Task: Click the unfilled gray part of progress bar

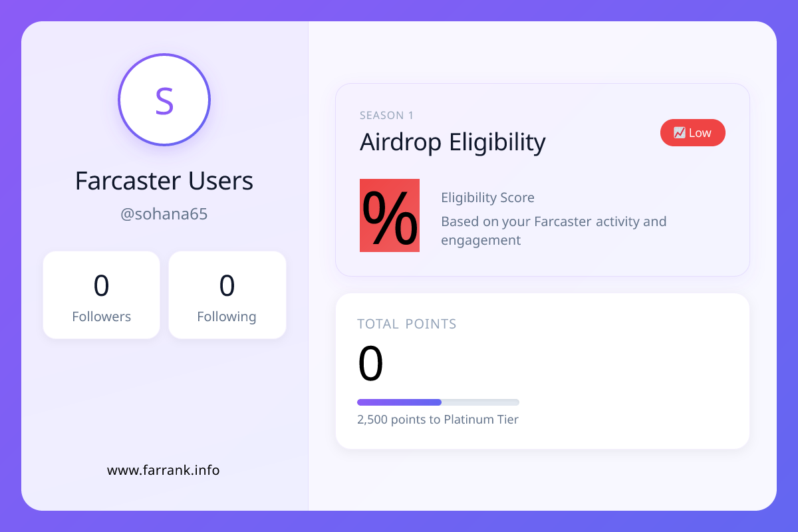Action: coord(480,402)
